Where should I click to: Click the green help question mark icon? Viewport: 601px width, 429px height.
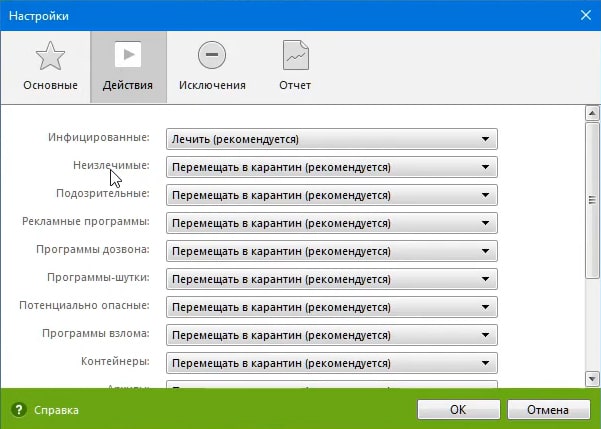tap(18, 410)
